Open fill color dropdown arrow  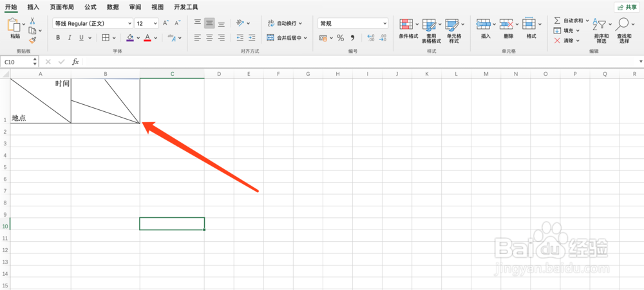138,38
